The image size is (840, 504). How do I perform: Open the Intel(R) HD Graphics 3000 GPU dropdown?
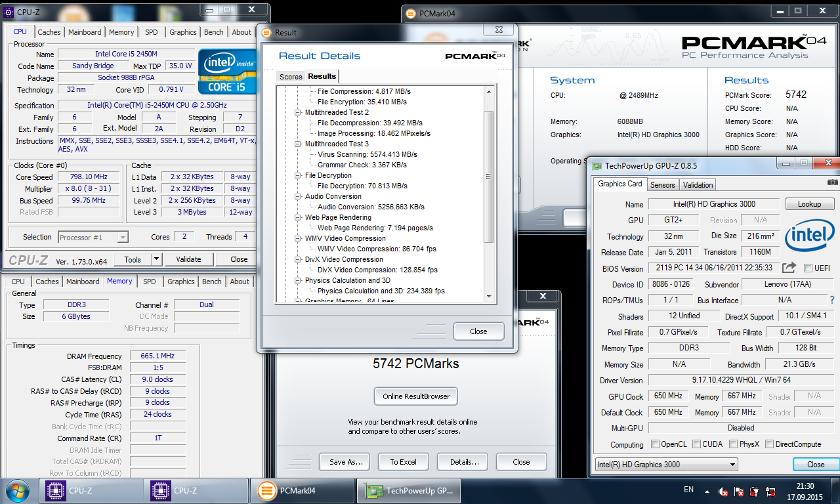pyautogui.click(x=666, y=465)
